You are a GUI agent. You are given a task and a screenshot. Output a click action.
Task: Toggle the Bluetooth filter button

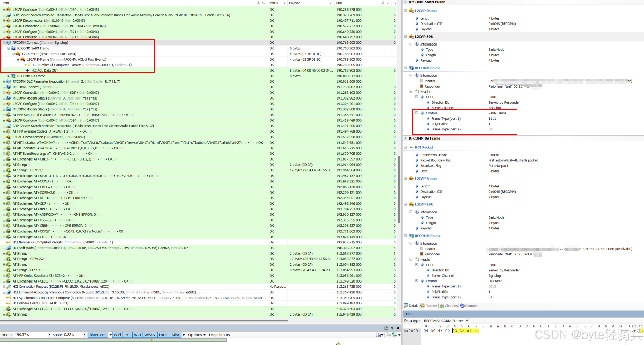coord(98,335)
